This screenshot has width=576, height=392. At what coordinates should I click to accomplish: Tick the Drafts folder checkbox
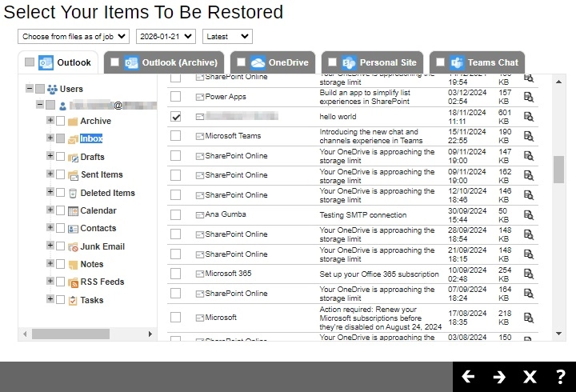[60, 157]
